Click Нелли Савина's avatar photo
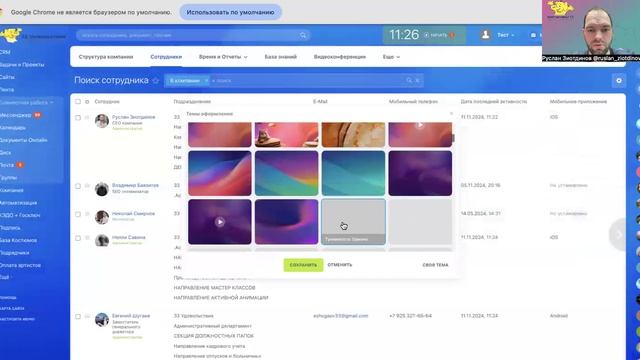Image resolution: width=640 pixels, height=360 pixels. click(102, 240)
